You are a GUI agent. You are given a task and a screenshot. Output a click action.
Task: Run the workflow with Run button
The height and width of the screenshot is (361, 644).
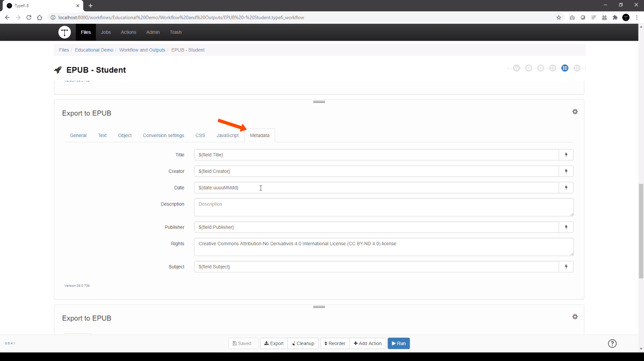[x=399, y=343]
